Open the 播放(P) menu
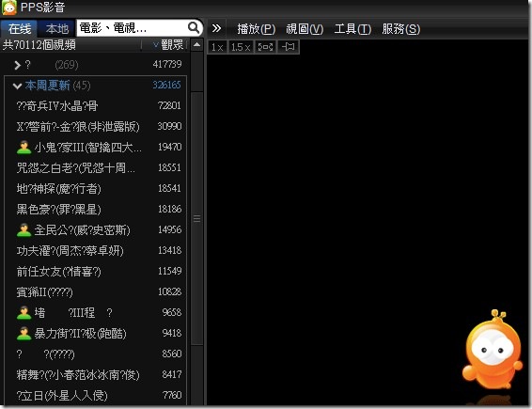This screenshot has width=532, height=409. tap(257, 29)
